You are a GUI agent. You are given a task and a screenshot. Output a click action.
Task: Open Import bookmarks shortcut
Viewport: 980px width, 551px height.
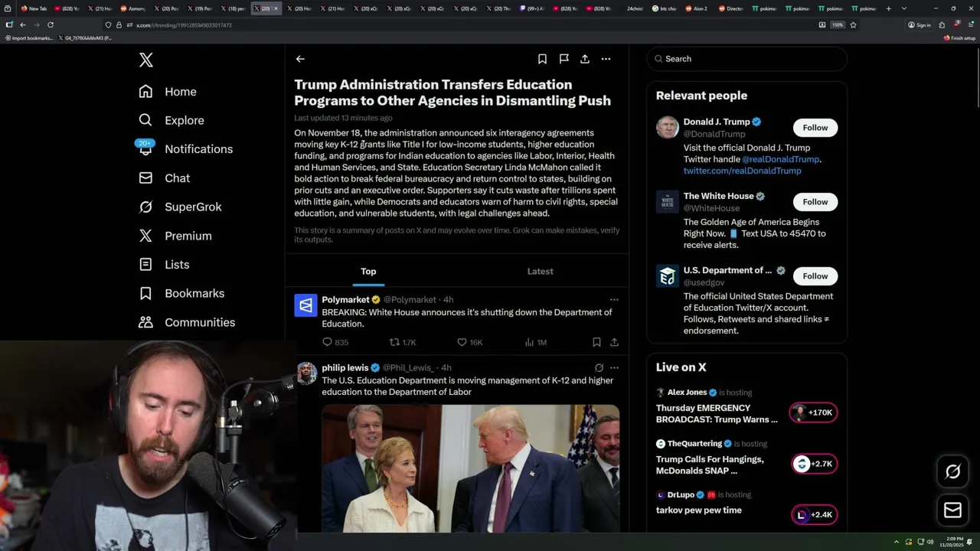pos(28,37)
